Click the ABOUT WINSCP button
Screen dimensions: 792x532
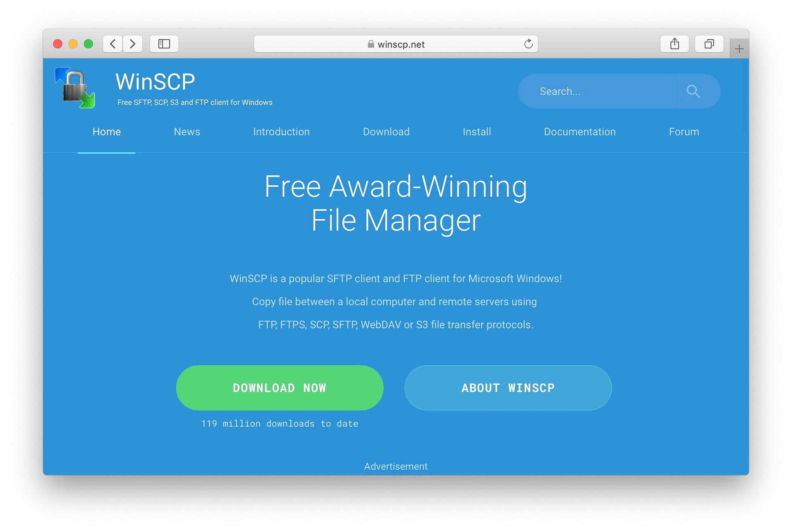point(508,388)
